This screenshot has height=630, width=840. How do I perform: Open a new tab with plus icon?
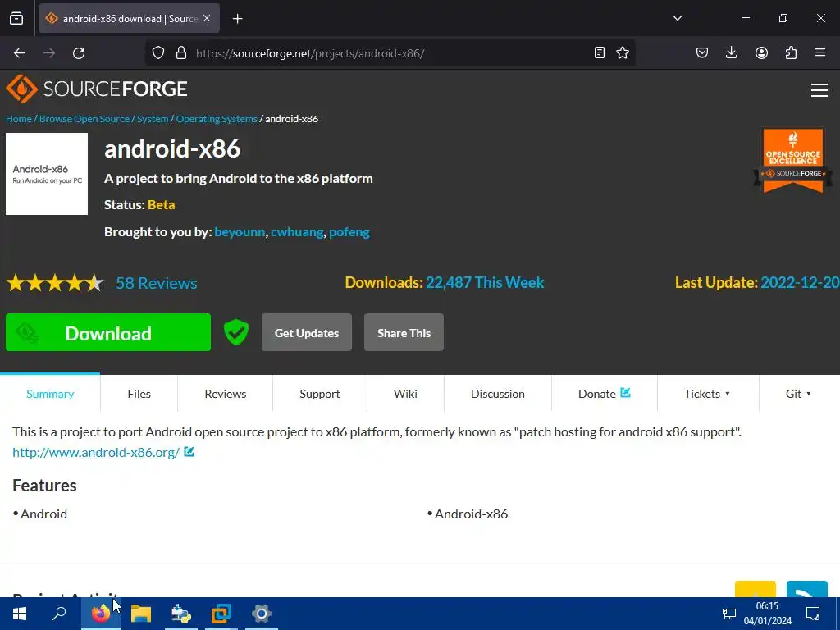(x=237, y=19)
